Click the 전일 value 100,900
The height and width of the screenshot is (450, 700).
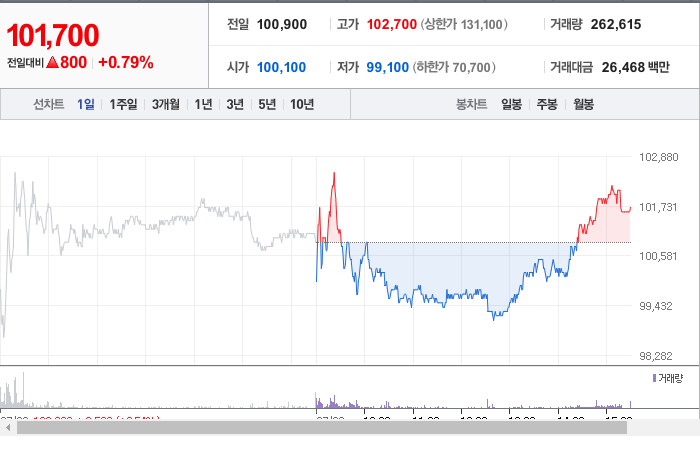click(x=282, y=24)
